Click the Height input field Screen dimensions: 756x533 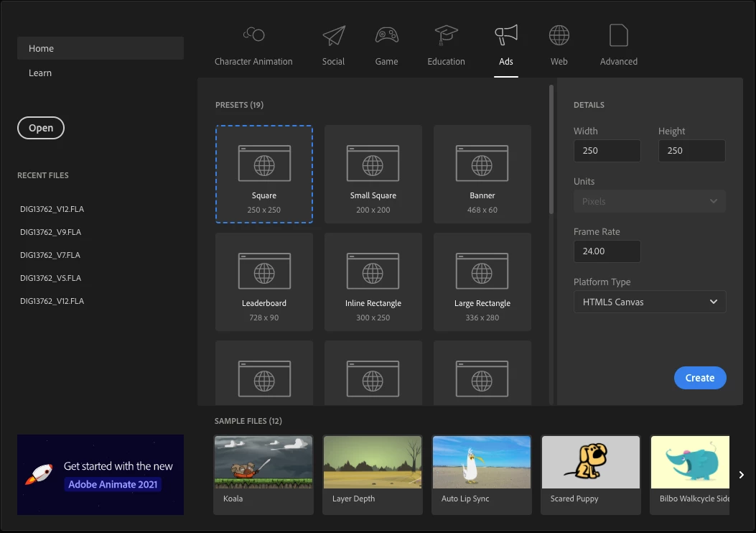pos(692,151)
